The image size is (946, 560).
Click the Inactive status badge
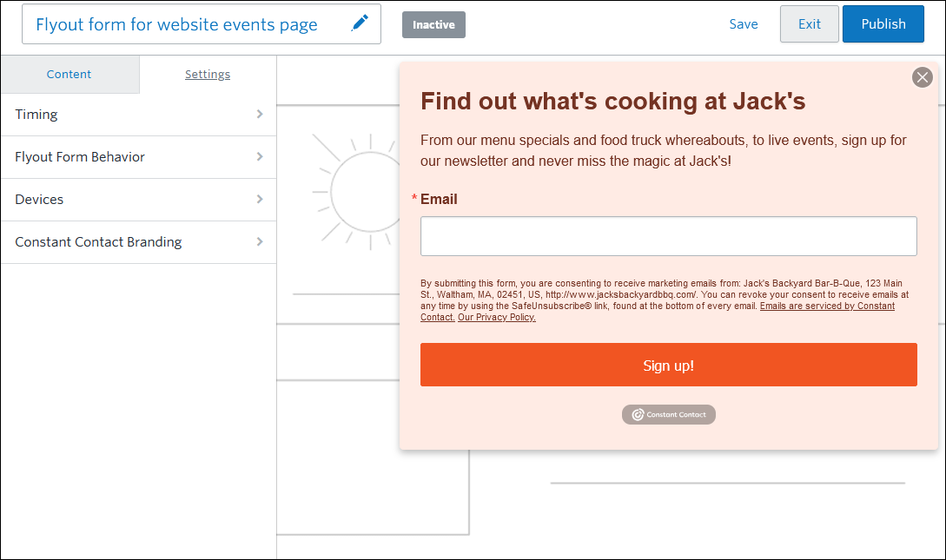tap(433, 24)
